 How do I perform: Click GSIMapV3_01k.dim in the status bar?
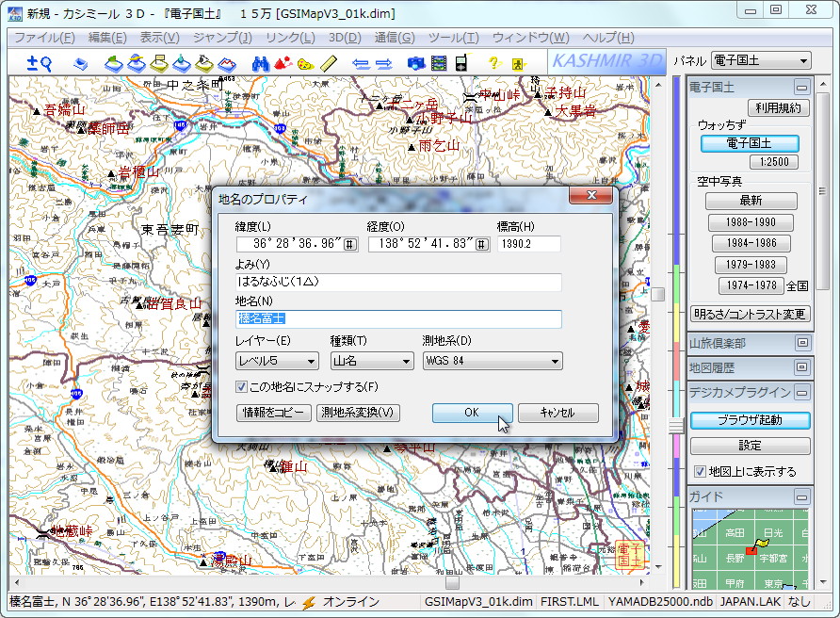pyautogui.click(x=477, y=603)
